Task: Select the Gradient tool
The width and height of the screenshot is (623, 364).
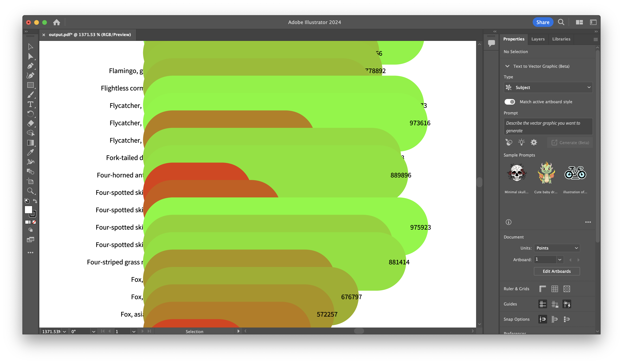Action: [x=31, y=143]
